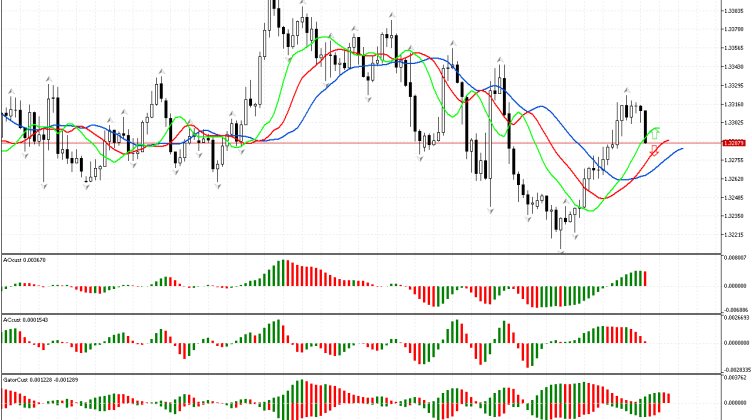
Task: Click the 1.33835 price axis label
Action: [x=732, y=10]
